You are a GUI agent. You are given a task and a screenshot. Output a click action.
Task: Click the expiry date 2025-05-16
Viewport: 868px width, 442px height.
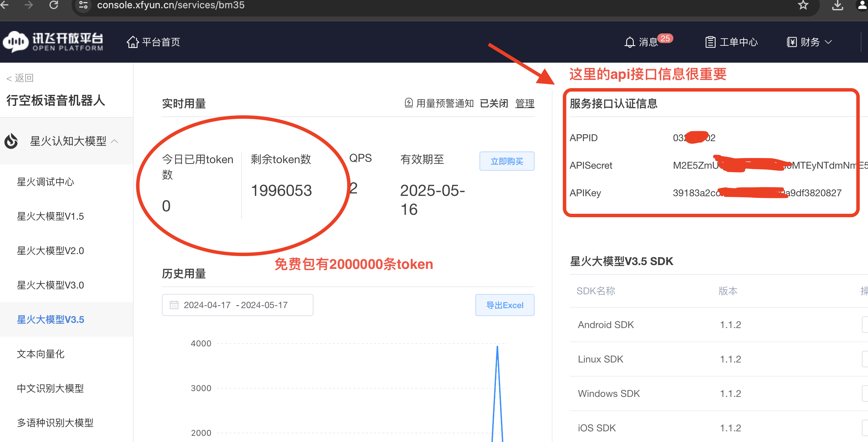tap(432, 200)
